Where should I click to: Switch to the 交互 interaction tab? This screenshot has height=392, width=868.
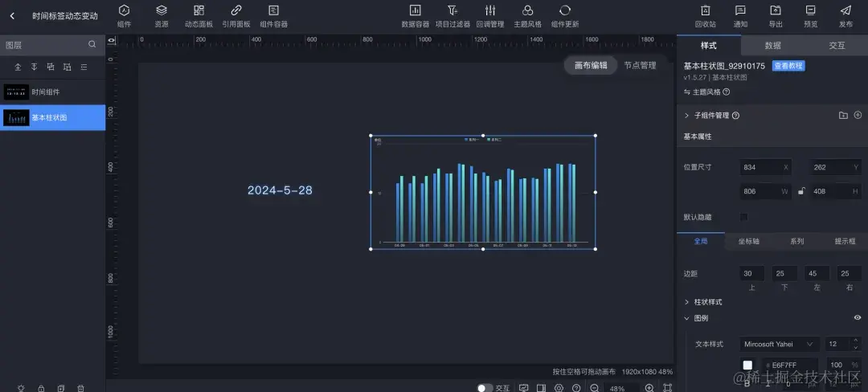pyautogui.click(x=837, y=45)
